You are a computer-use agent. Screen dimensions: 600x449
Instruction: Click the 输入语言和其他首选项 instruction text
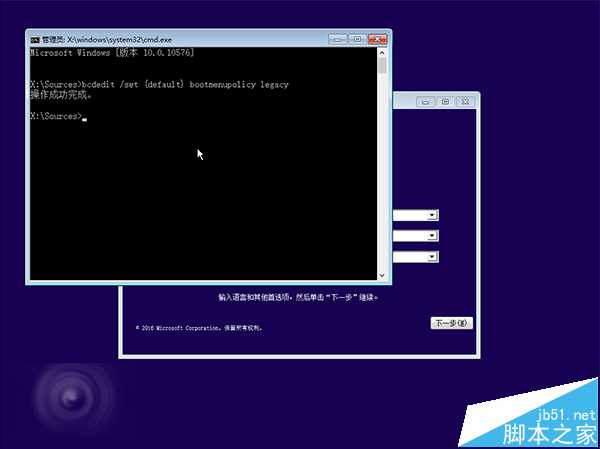pos(298,297)
